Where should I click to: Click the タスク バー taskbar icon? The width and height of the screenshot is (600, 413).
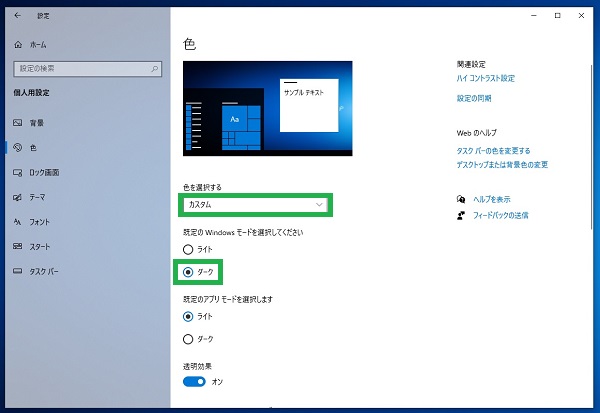click(17, 271)
